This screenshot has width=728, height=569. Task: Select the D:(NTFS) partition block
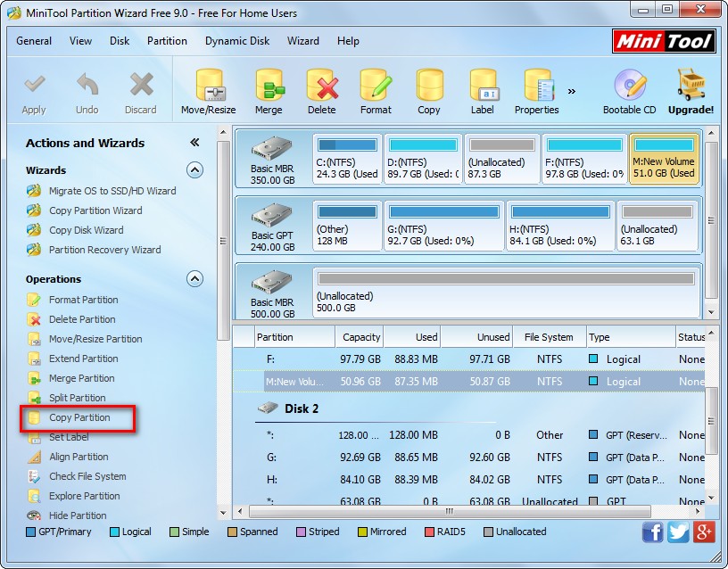click(423, 159)
